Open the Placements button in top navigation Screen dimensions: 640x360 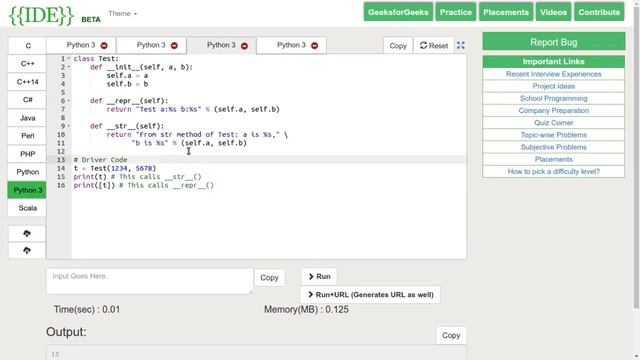(x=506, y=12)
